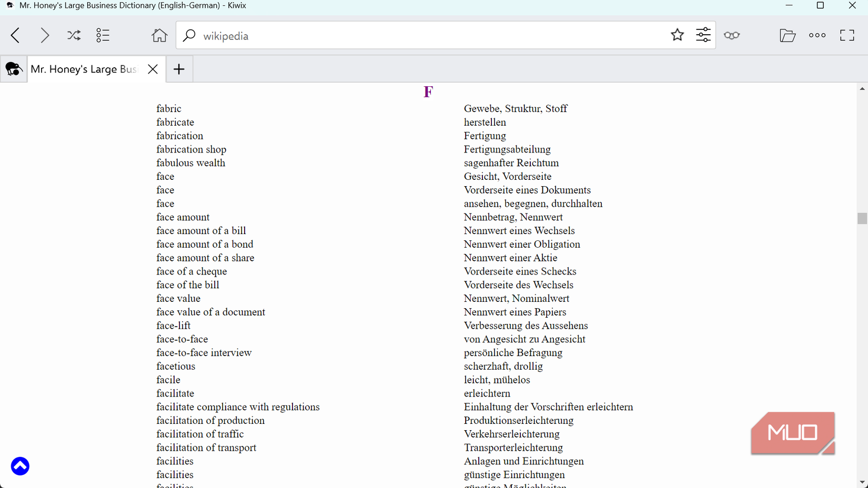Bookmark this page with the star icon
Screen dimensions: 868x488
677,35
